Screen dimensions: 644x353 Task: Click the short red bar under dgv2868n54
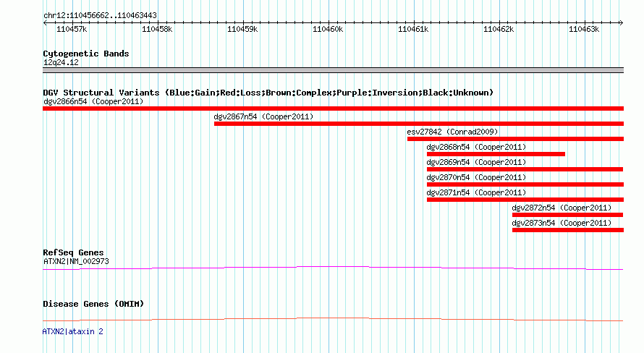point(496,154)
